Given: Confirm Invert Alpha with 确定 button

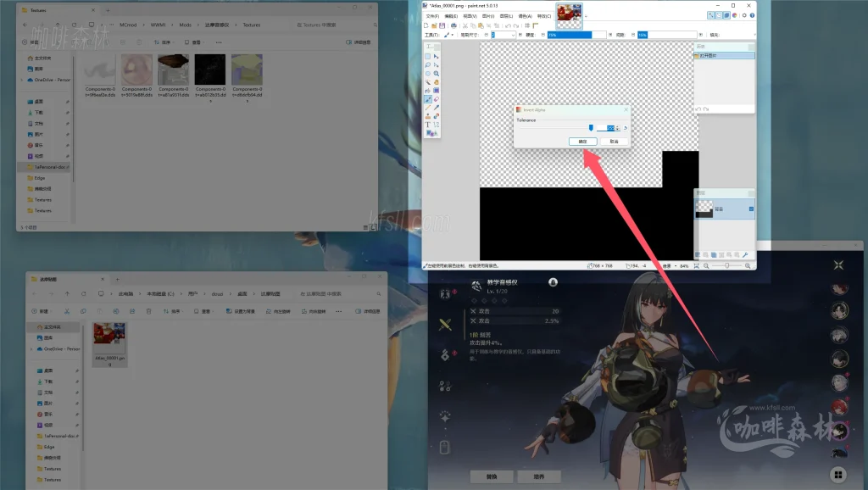Looking at the screenshot, I should click(582, 142).
